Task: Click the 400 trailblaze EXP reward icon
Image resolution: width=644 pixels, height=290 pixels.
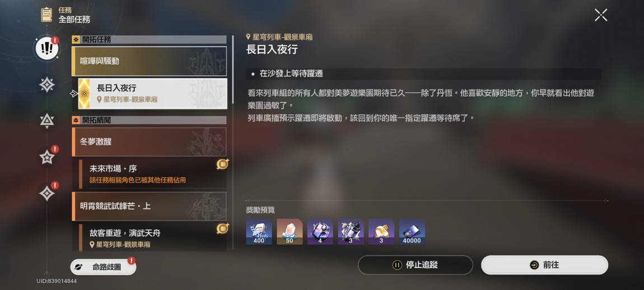Action: tap(259, 232)
